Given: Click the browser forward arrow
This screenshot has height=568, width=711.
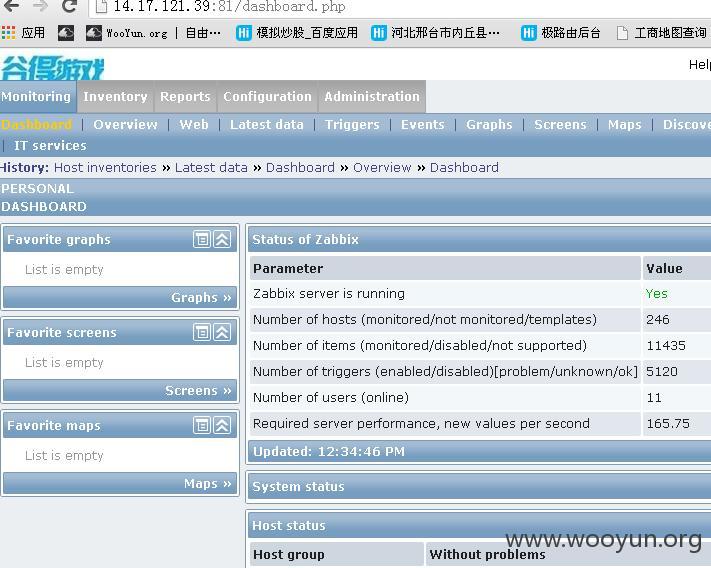Looking at the screenshot, I should coord(40,6).
